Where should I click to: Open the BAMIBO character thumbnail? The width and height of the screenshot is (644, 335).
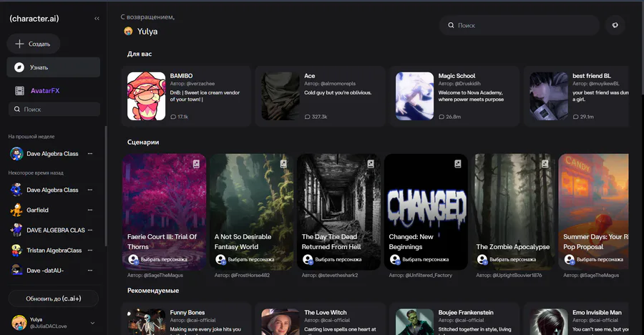147,97
